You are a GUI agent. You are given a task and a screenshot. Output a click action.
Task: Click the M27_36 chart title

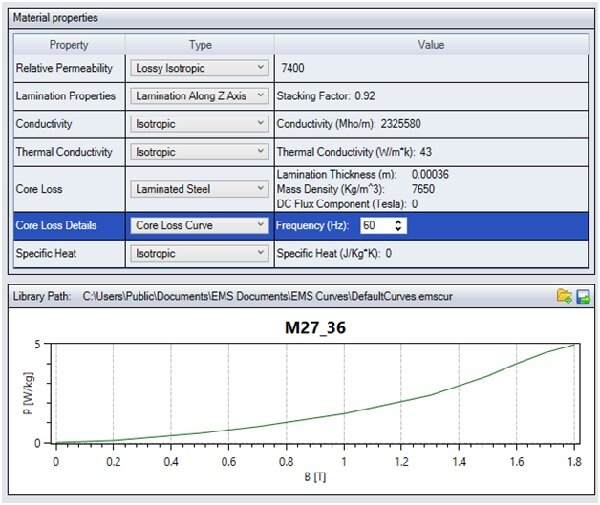315,328
